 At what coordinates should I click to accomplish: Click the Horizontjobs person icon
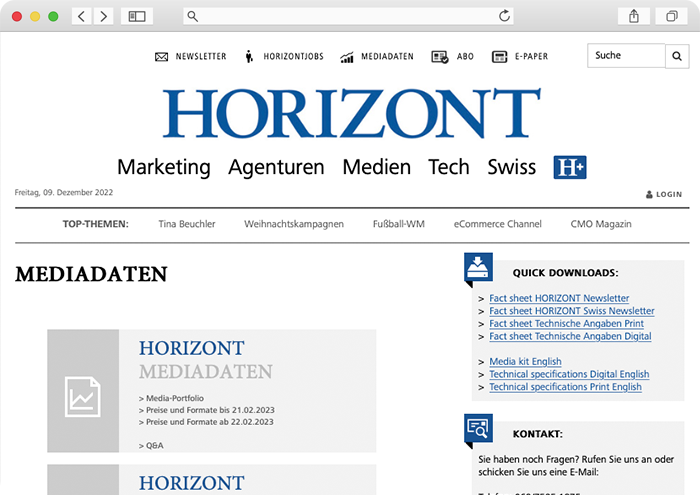tap(249, 57)
